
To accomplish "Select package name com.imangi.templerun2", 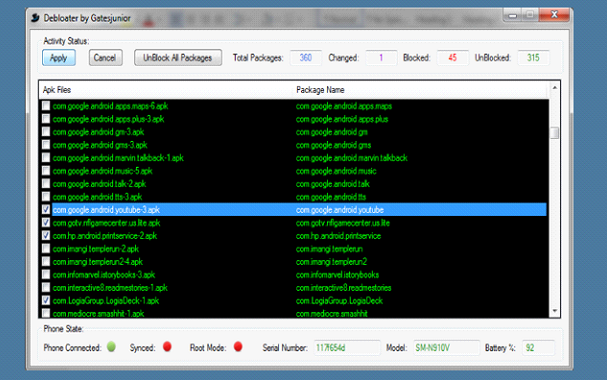I will point(331,262).
